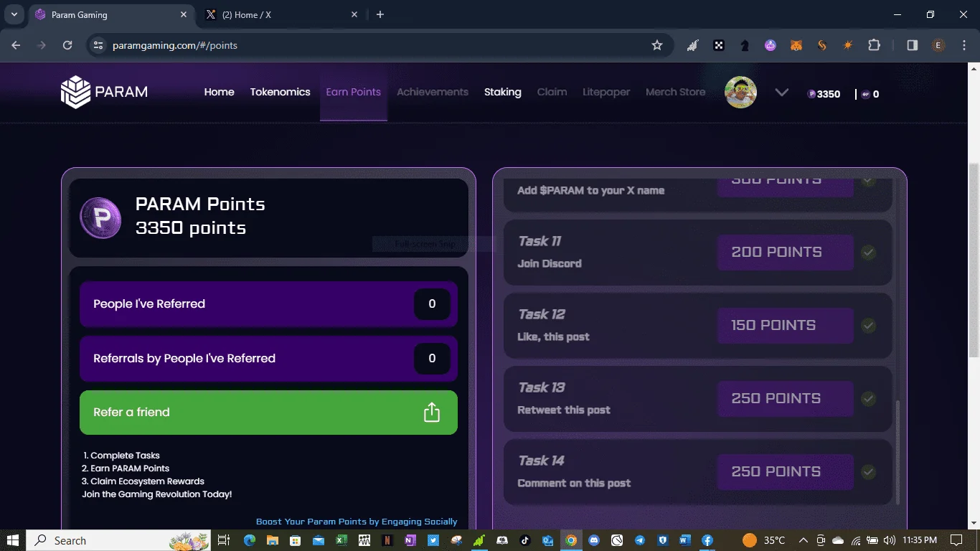980x551 pixels.
Task: Click the checkmark for Task 13 Retweet
Action: [868, 399]
